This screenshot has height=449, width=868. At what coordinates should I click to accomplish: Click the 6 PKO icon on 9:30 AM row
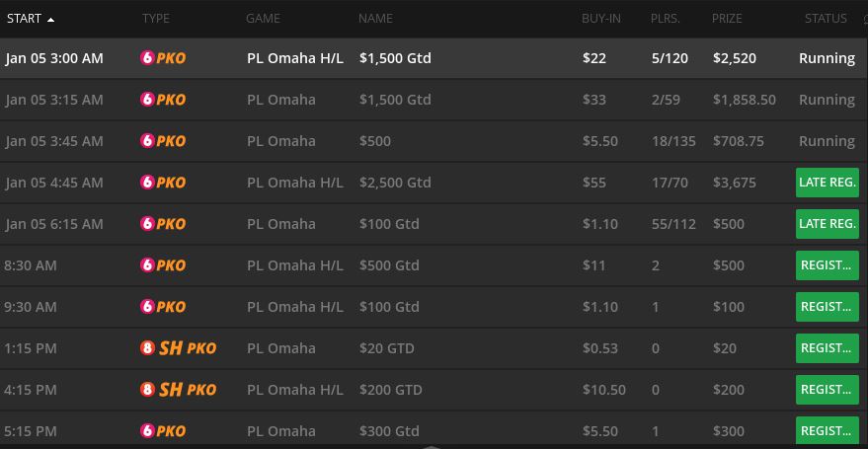coord(163,307)
